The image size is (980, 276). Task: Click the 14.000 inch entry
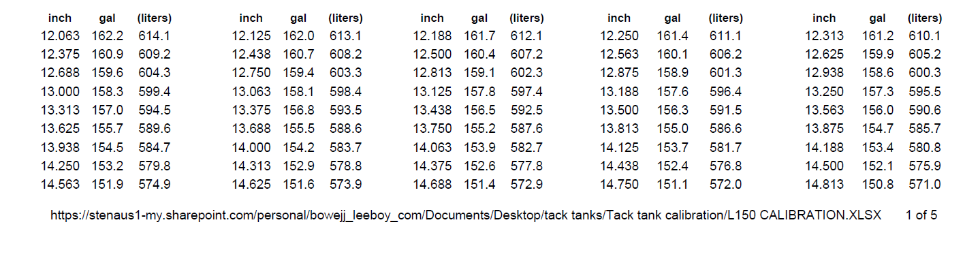click(251, 147)
